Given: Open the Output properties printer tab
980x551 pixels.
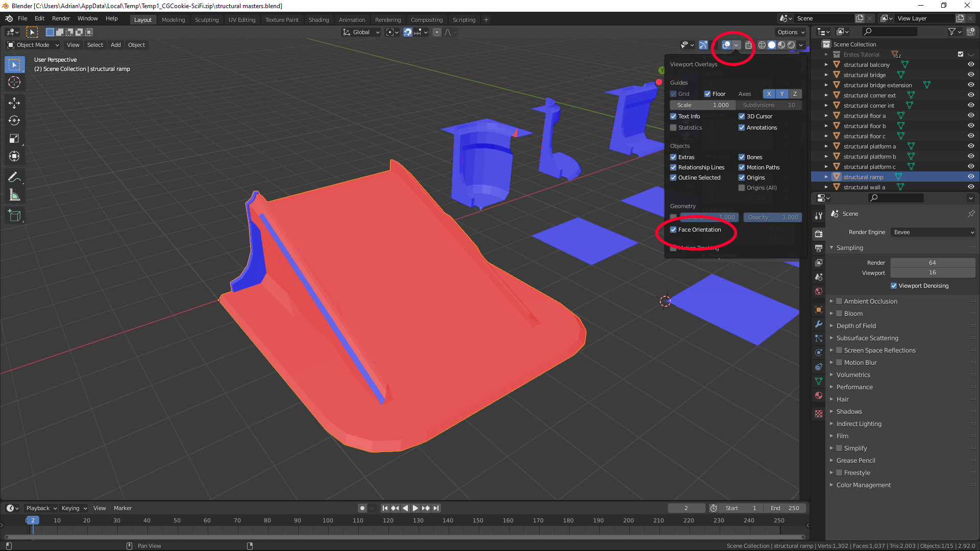Looking at the screenshot, I should [819, 248].
